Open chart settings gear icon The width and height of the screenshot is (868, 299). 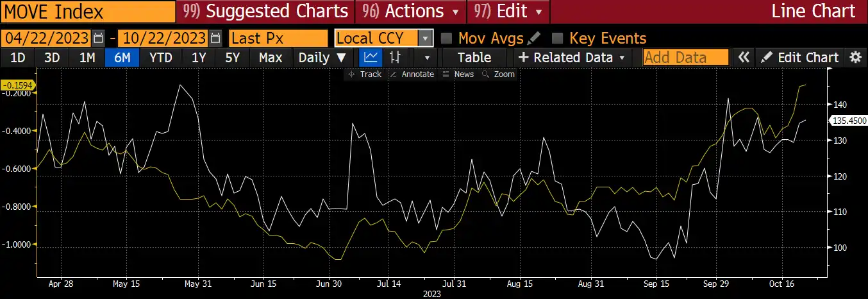855,57
